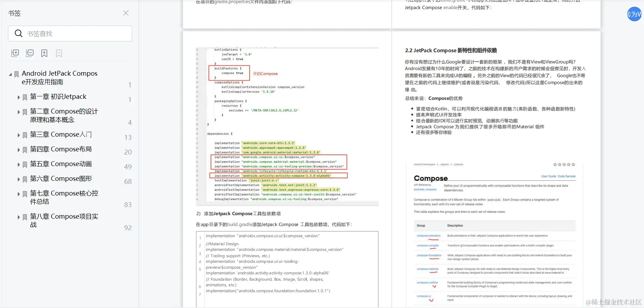The height and width of the screenshot is (308, 644).
Task: Expand 第六章 Compose图形 bookmark
Action: 19,179
